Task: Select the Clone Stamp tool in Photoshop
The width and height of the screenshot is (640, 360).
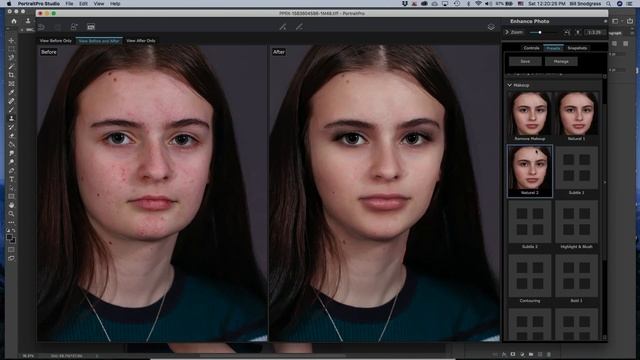Action: [11, 118]
